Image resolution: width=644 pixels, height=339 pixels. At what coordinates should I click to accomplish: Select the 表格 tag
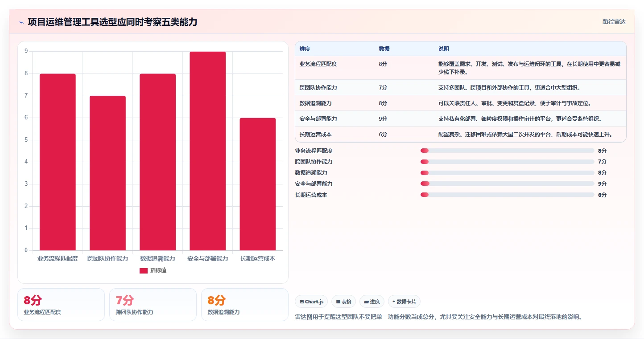(x=343, y=302)
